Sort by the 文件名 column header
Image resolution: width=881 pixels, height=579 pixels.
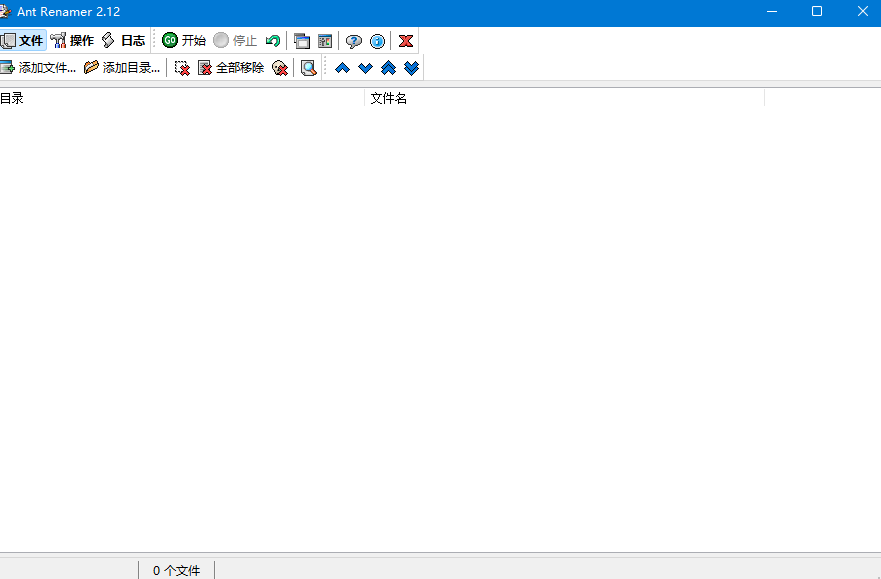coord(565,98)
